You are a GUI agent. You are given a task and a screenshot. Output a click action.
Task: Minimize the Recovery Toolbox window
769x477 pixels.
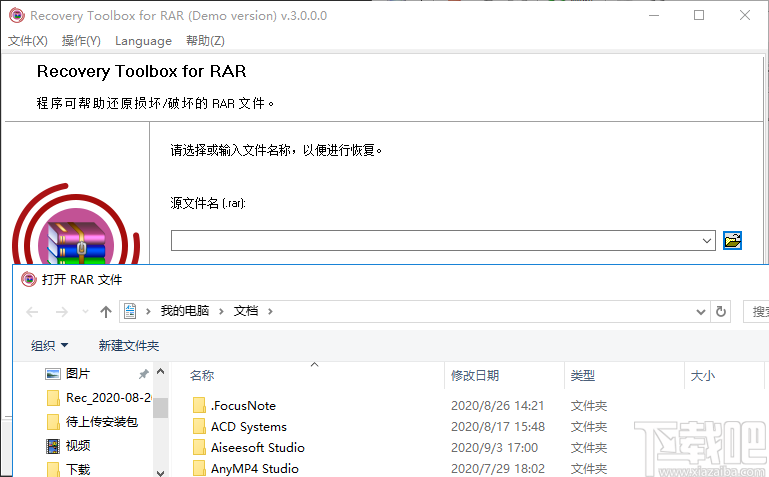point(654,15)
